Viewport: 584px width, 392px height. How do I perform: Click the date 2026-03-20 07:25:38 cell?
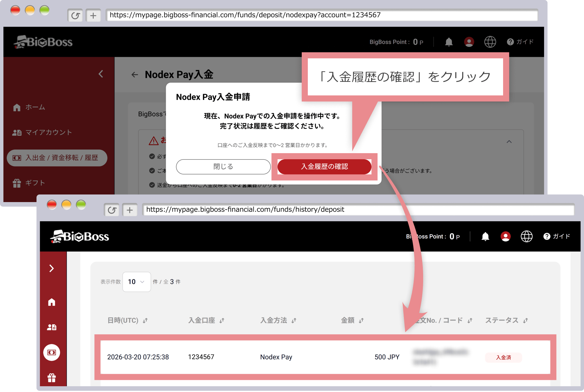click(138, 357)
